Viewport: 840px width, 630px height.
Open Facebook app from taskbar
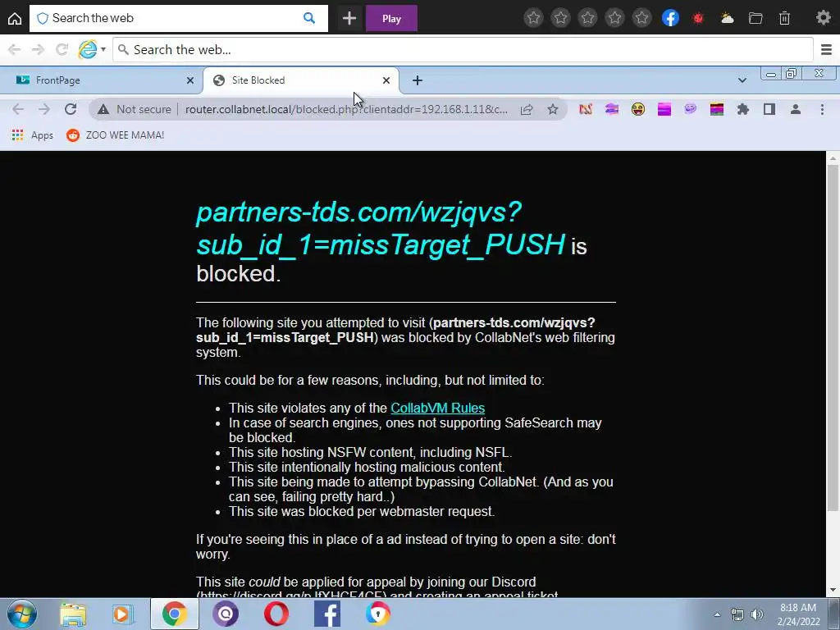(327, 614)
